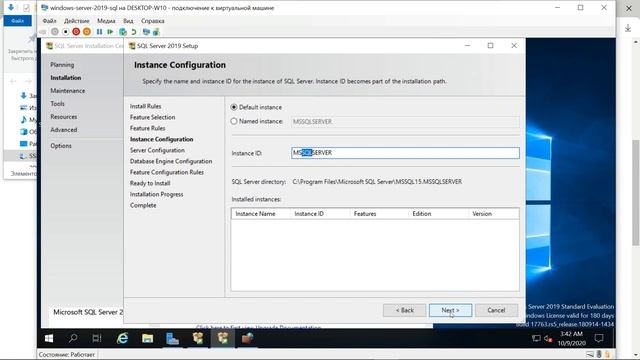This screenshot has height=360, width=640.
Task: Open Task View on the VM taskbar
Action: coord(97,338)
